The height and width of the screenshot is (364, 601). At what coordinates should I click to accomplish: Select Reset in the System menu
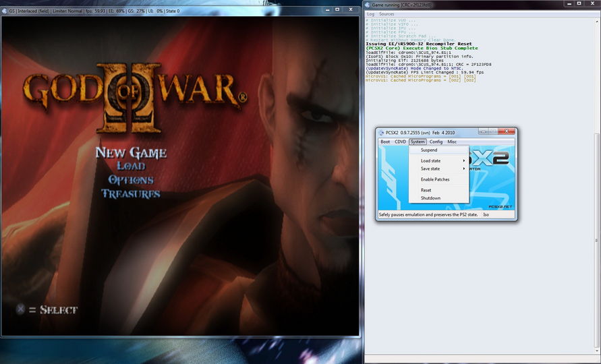pos(439,190)
